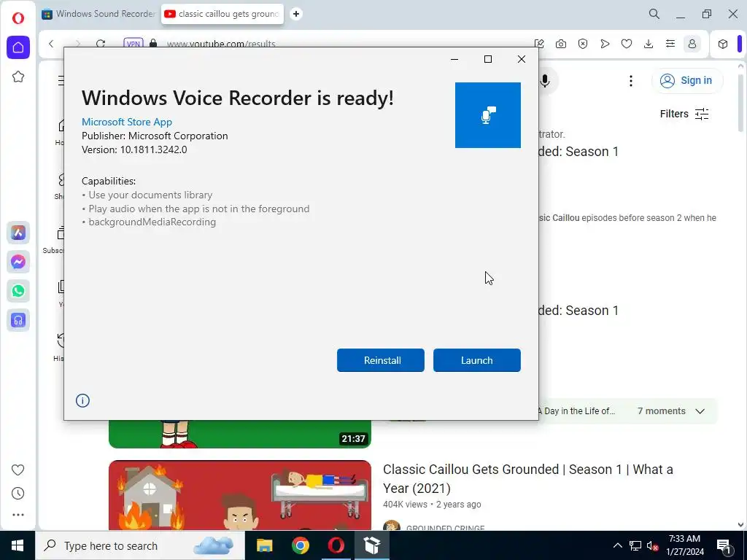Screen dimensions: 747x560
Task: Go back in Opera browser
Action: pyautogui.click(x=51, y=44)
